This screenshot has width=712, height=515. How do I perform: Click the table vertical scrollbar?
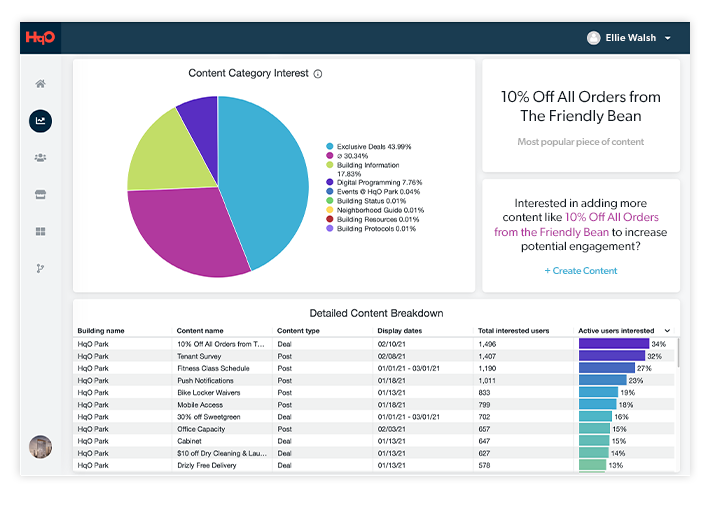click(678, 352)
